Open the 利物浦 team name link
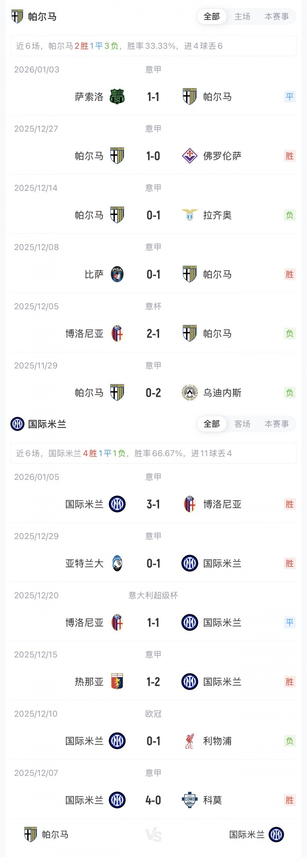Viewport: 307px width, 868px height. 217,741
